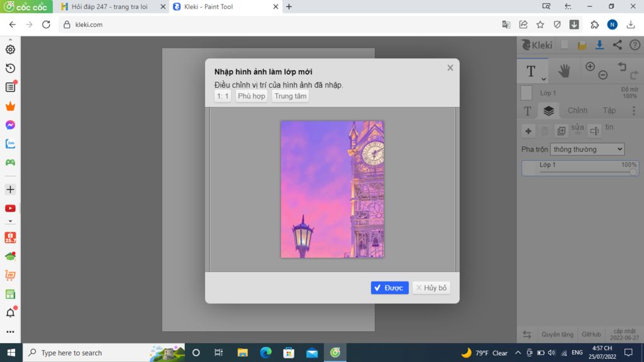Zoom out with the minus magnifier

pyautogui.click(x=603, y=75)
